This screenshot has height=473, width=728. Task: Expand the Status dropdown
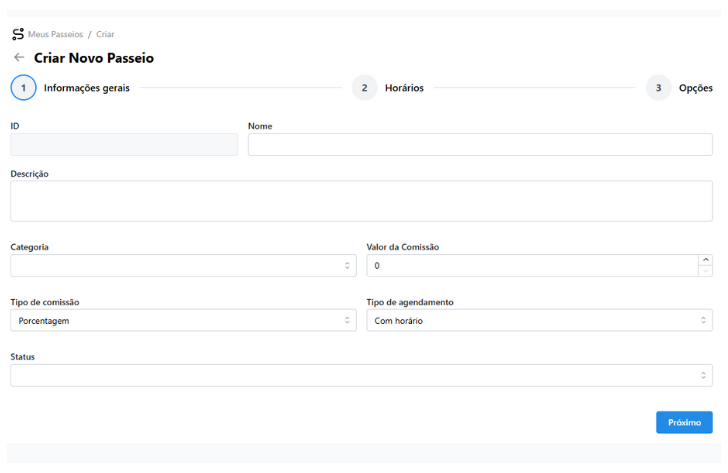pos(361,376)
